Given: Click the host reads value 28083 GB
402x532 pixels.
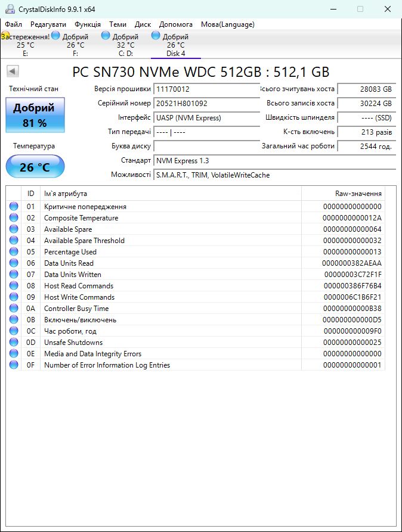Looking at the screenshot, I should (x=367, y=89).
